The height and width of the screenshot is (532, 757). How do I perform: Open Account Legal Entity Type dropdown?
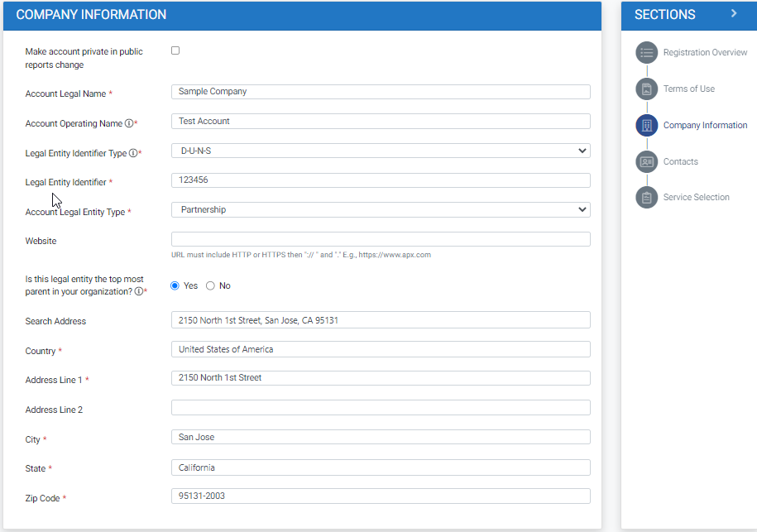click(x=381, y=210)
